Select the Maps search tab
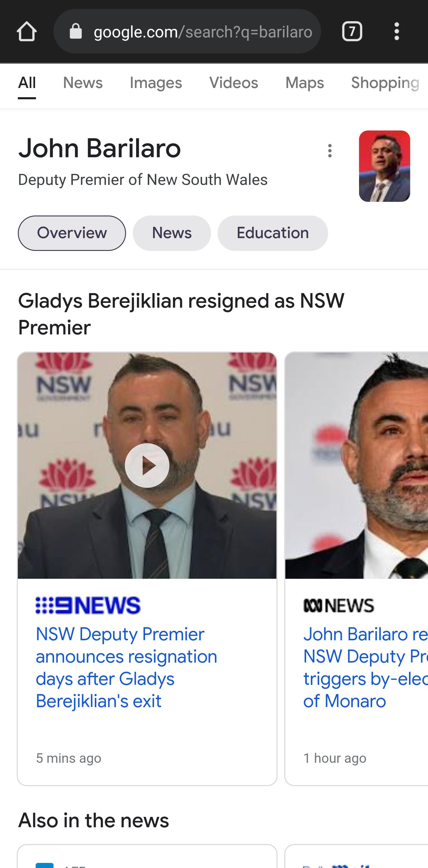428x868 pixels. [305, 83]
